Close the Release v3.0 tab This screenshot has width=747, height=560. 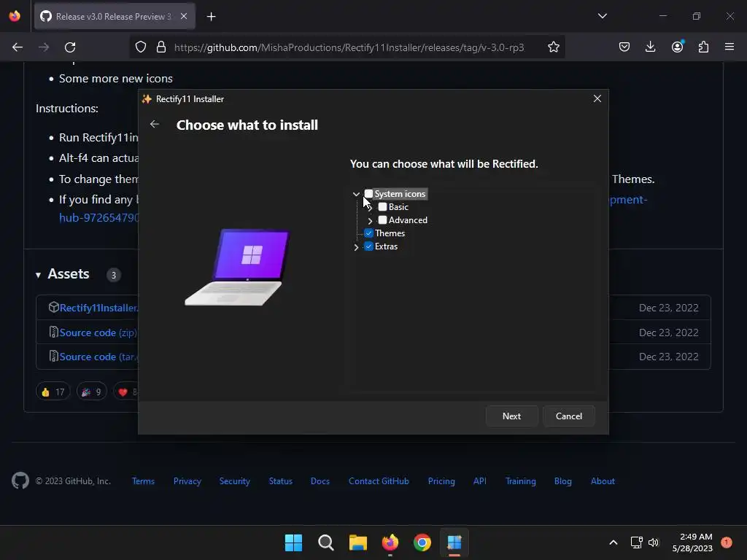(x=184, y=16)
